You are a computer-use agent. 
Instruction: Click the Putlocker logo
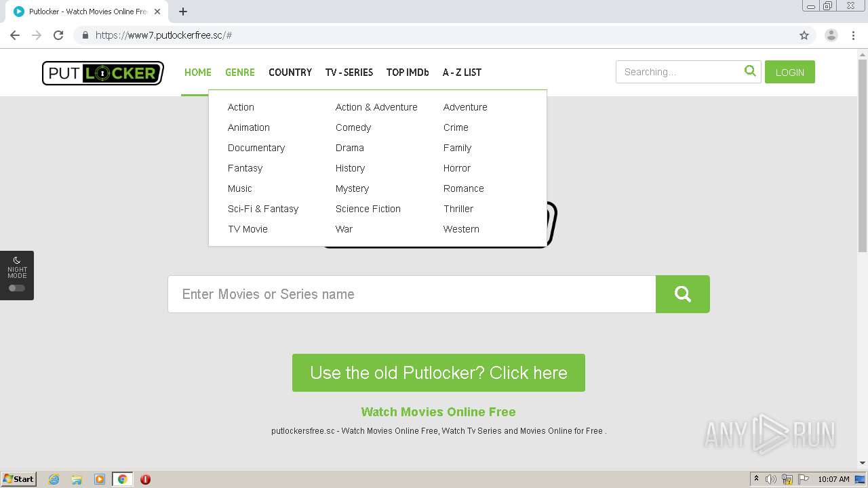(103, 73)
